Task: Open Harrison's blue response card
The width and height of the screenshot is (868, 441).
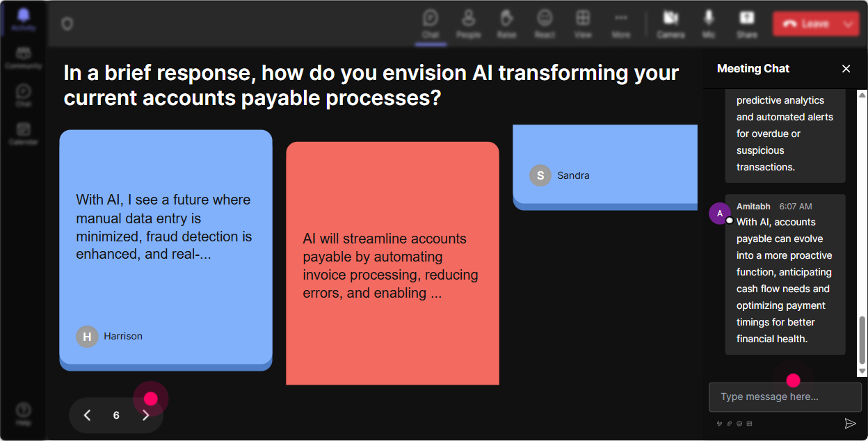Action: [166, 250]
